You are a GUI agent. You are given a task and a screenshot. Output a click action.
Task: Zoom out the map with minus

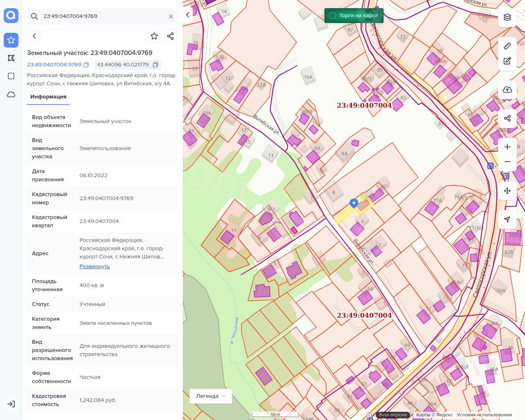pos(507,162)
